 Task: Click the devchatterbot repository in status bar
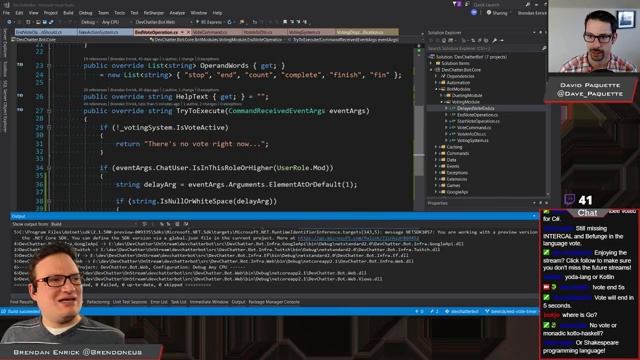point(462,311)
